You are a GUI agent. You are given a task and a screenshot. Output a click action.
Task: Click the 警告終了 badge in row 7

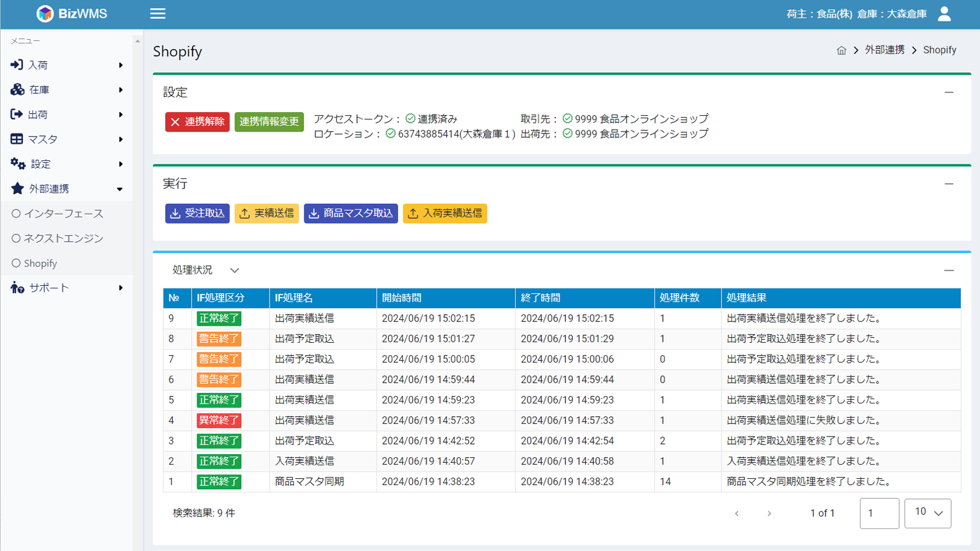click(219, 359)
